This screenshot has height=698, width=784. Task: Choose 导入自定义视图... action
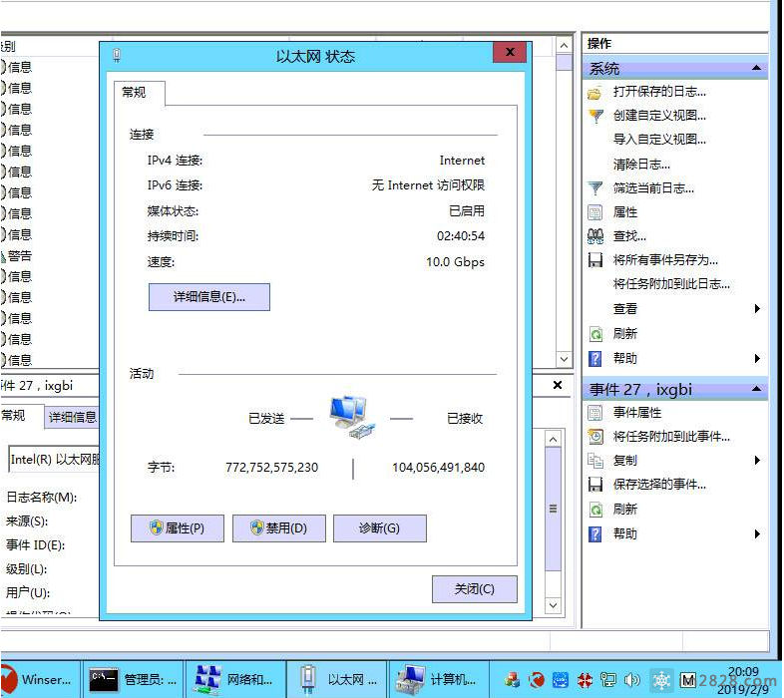[x=659, y=139]
